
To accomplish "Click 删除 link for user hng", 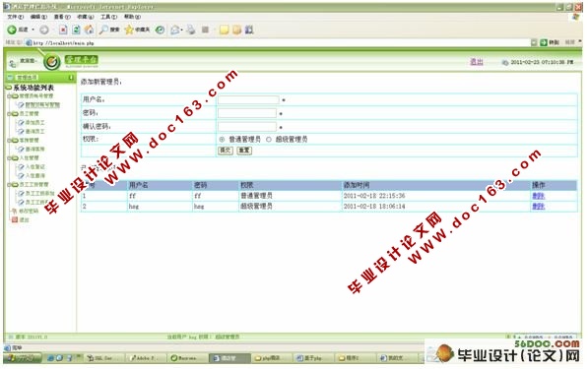I will 538,207.
